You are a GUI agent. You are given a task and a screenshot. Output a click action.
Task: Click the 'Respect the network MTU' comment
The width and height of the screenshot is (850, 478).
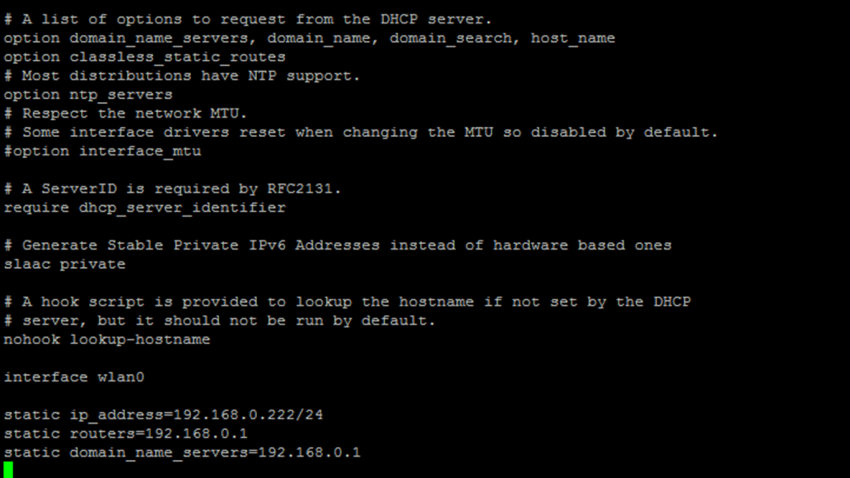[126, 113]
